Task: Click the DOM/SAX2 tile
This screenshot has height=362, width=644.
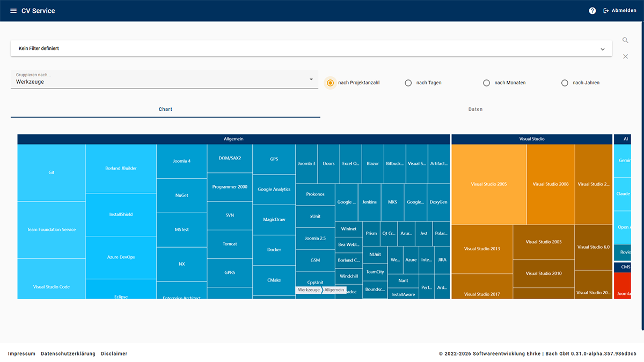Action: [x=230, y=158]
